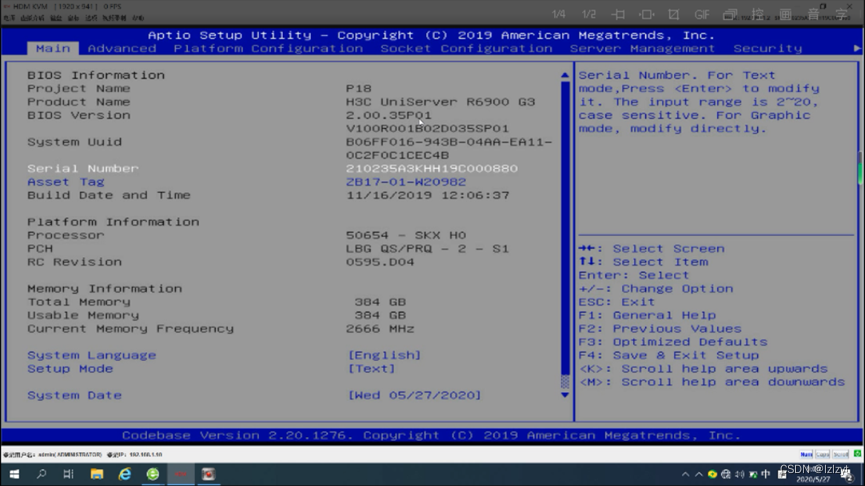Image resolution: width=865 pixels, height=486 pixels.
Task: Launch Internet Explorer from the taskbar
Action: click(125, 474)
